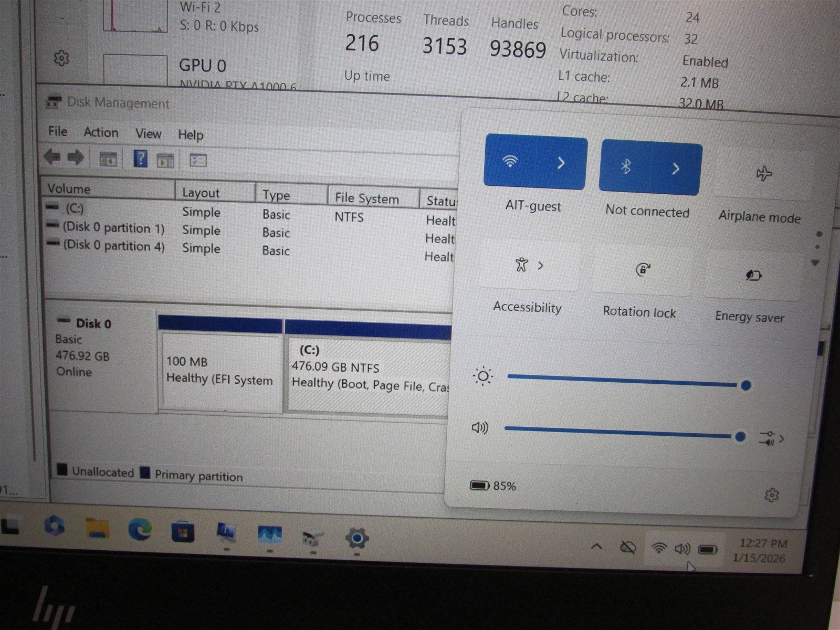Turn on Energy saver tile

(753, 275)
